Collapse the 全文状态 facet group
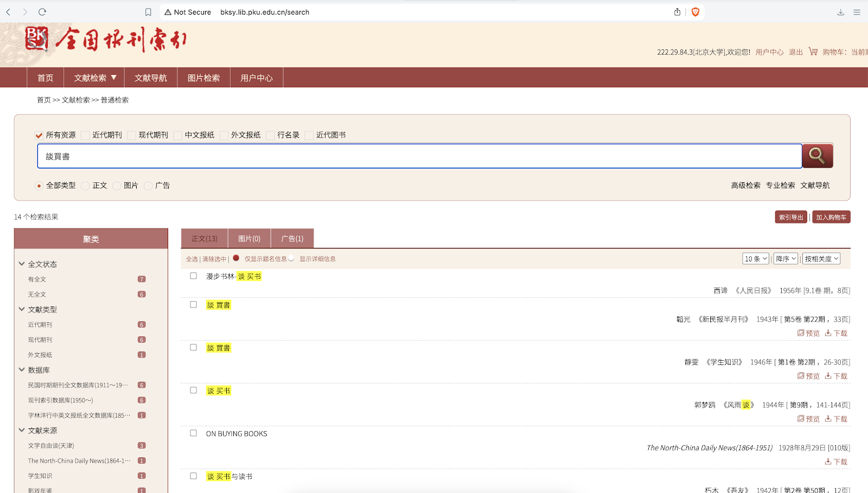The height and width of the screenshot is (493, 868). coord(22,264)
